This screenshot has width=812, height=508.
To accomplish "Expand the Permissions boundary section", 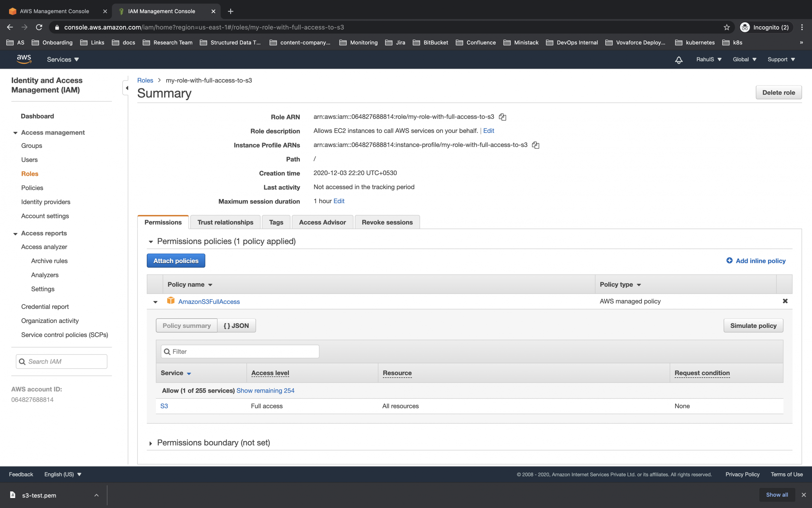I will pyautogui.click(x=151, y=444).
